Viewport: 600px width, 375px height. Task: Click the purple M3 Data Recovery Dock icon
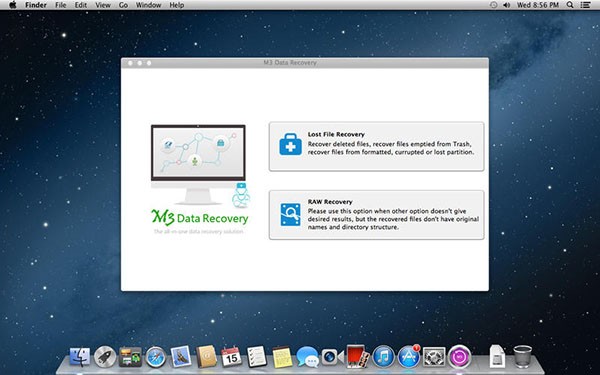click(x=460, y=357)
